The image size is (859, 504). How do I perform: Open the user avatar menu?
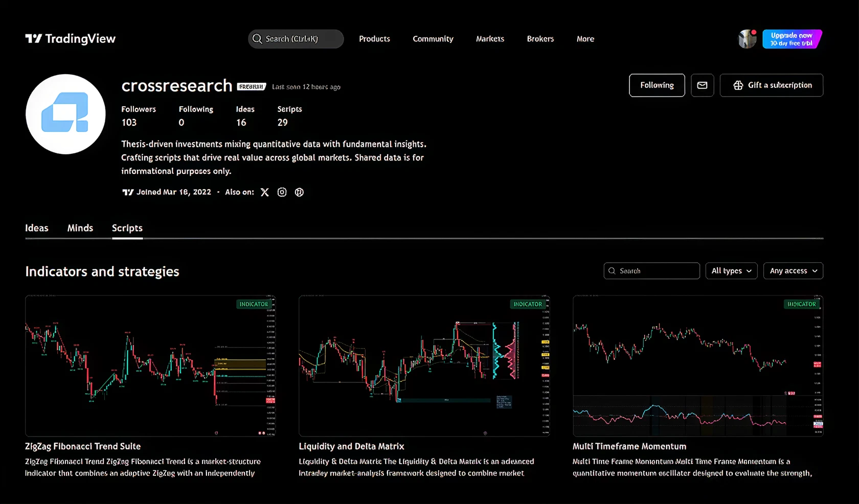point(747,39)
